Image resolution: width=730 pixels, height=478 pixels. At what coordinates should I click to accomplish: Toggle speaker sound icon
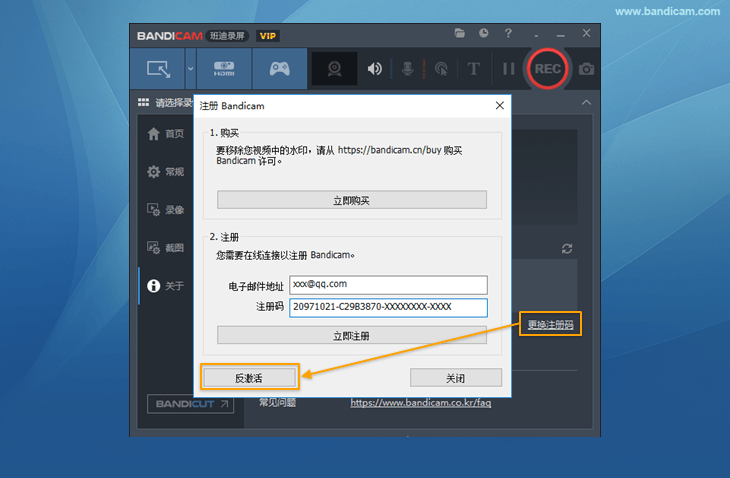[374, 69]
